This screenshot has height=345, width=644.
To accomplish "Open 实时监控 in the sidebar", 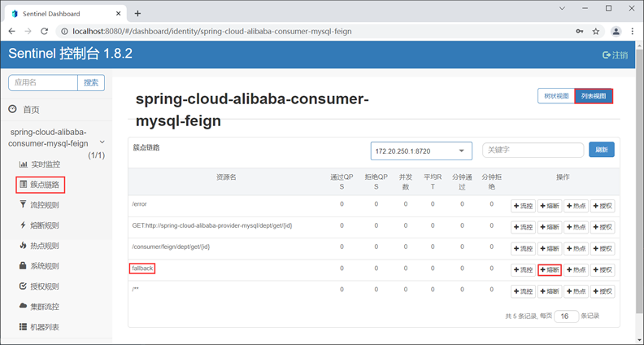I will point(45,164).
